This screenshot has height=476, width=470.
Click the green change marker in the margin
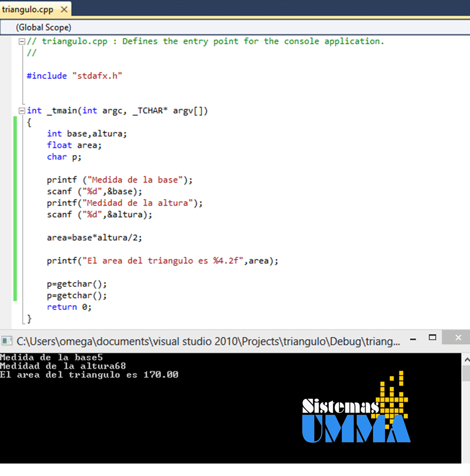pyautogui.click(x=15, y=208)
